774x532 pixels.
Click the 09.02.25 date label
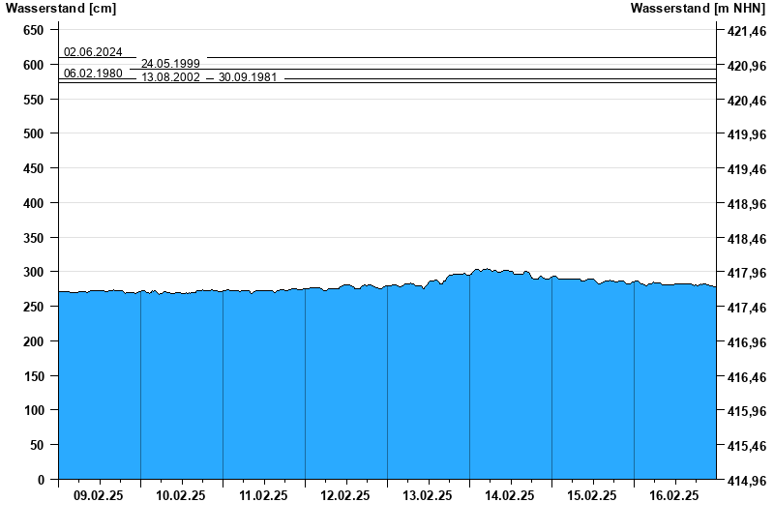[99, 495]
